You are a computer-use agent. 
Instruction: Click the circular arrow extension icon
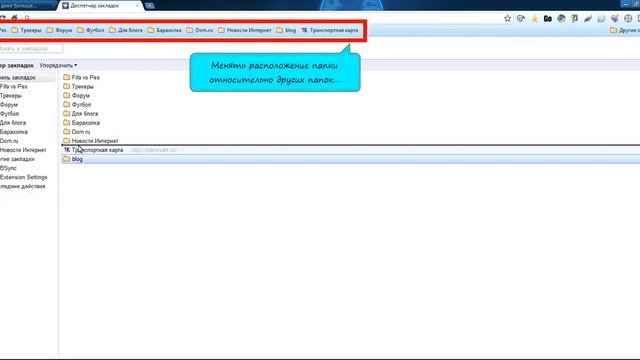point(521,18)
